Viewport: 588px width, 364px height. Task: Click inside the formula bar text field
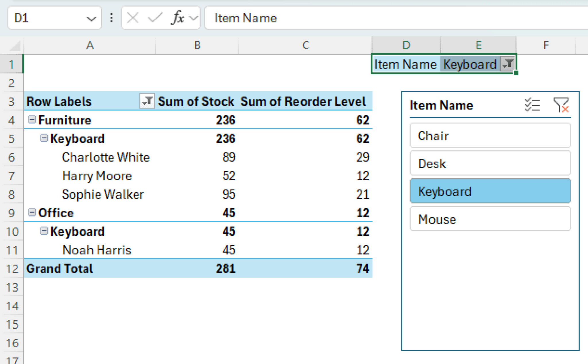[396, 18]
